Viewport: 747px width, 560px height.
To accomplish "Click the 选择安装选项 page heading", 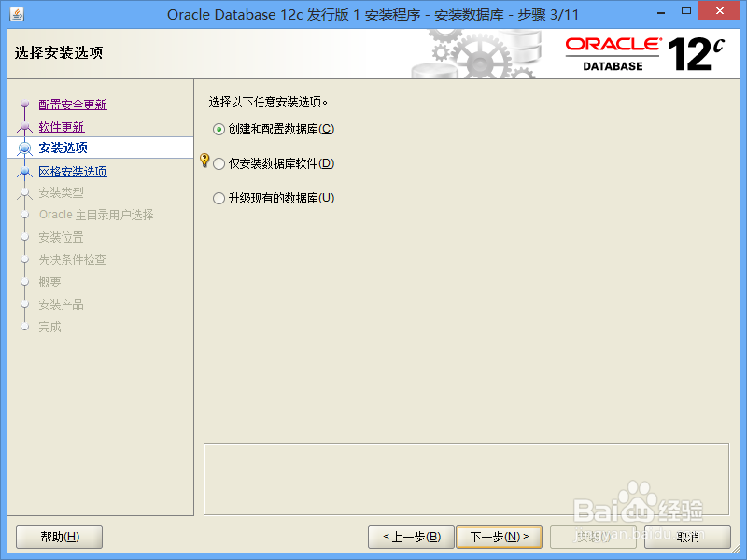I will (x=59, y=53).
